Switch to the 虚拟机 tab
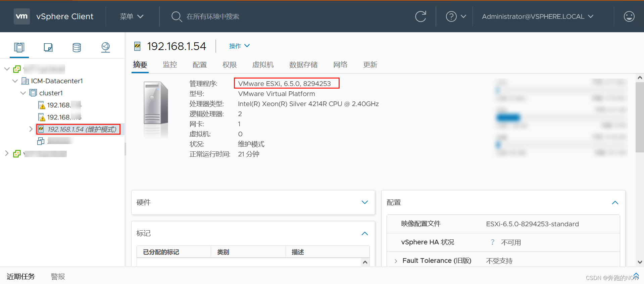The image size is (644, 284). [263, 64]
